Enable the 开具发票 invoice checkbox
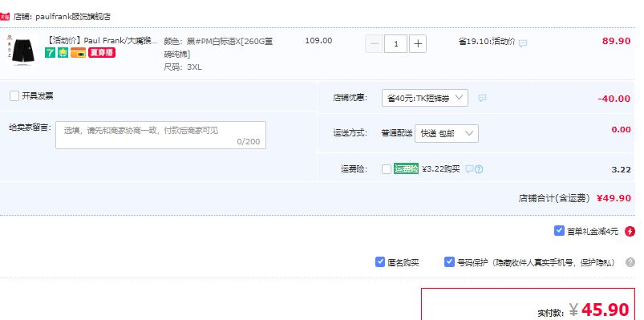 point(14,96)
